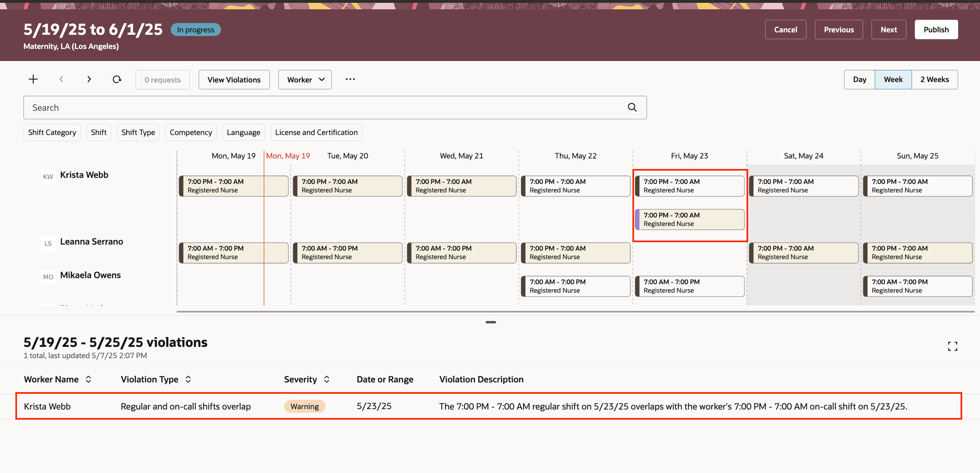This screenshot has height=473, width=980.
Task: Switch to the 2 Weeks view
Action: pos(934,80)
